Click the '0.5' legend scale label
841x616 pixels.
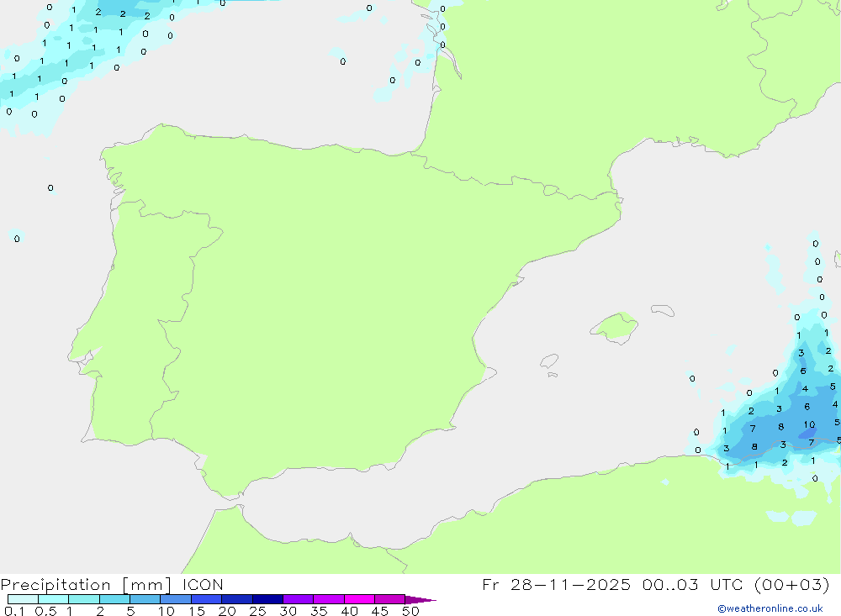pyautogui.click(x=45, y=611)
